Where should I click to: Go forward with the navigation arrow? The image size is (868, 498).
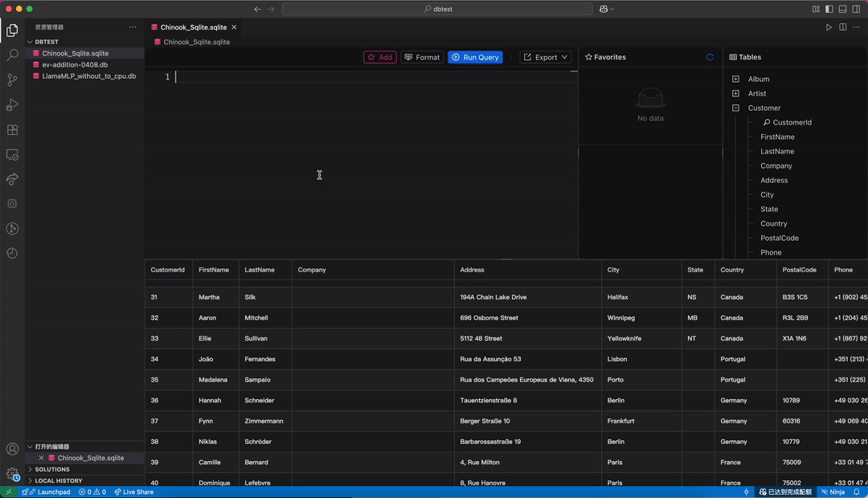pyautogui.click(x=272, y=9)
